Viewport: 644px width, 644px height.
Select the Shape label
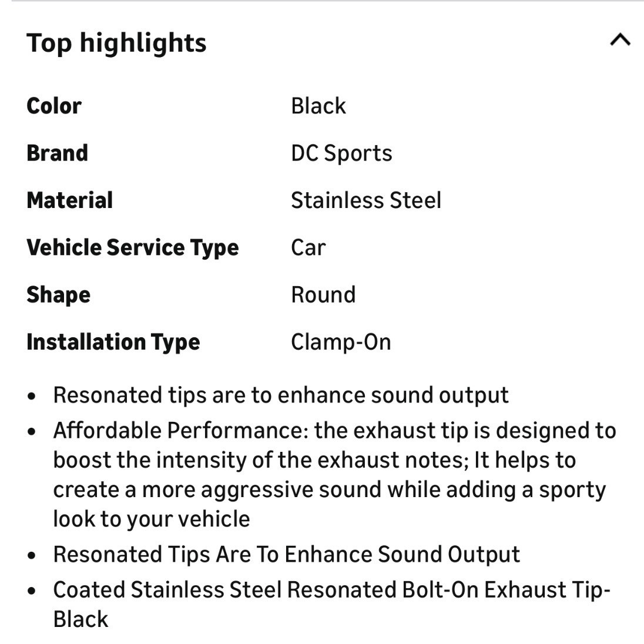(58, 296)
